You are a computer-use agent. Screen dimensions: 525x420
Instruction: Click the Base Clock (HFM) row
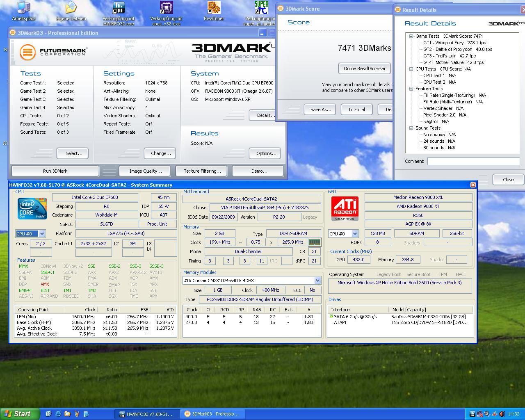click(95, 322)
